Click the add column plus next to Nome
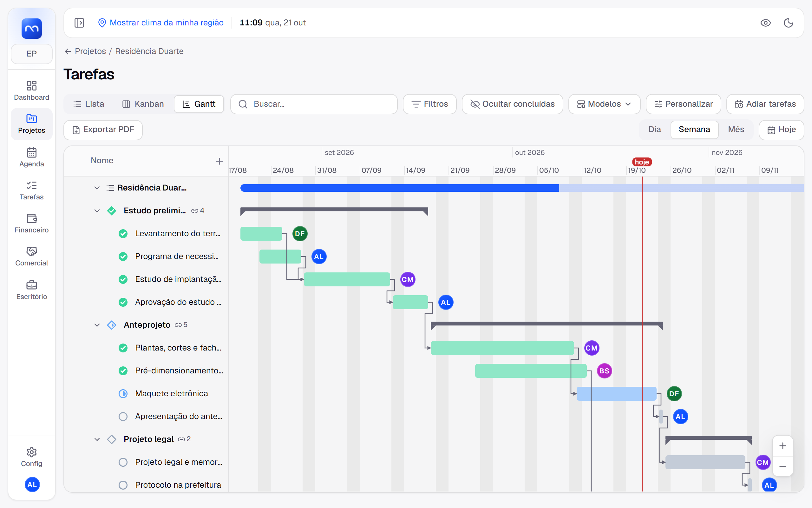The width and height of the screenshot is (812, 508). pyautogui.click(x=219, y=161)
